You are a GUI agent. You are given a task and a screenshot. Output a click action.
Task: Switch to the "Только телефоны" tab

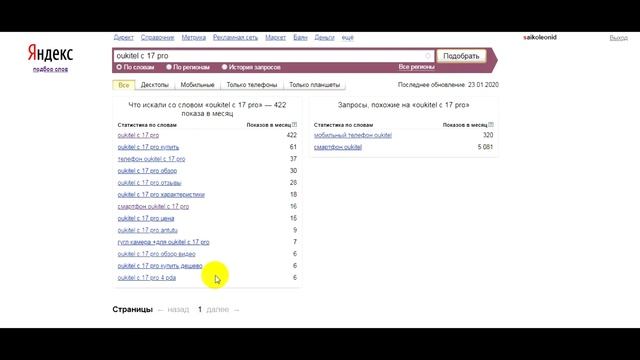click(252, 85)
